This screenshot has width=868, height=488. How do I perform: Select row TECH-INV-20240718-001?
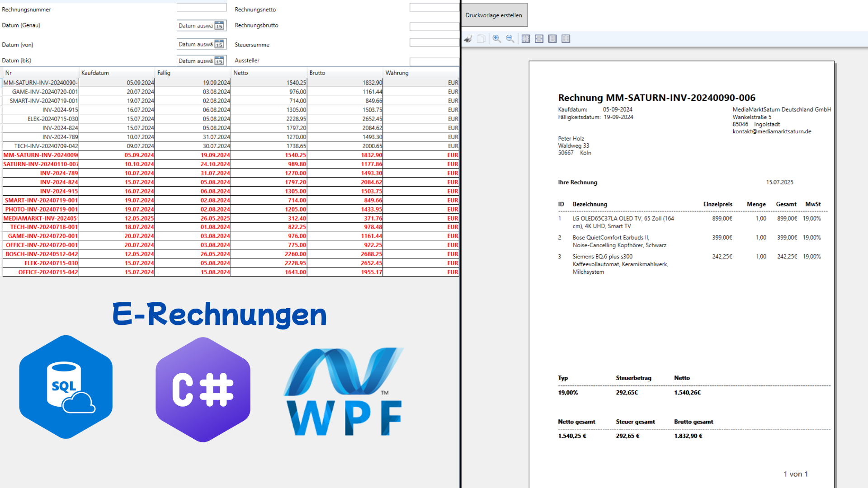point(231,227)
